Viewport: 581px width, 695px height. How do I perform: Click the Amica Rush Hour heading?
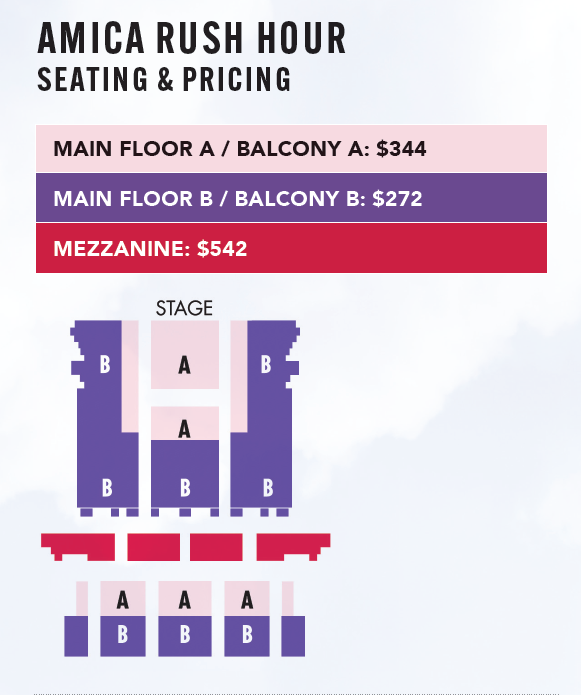point(191,39)
